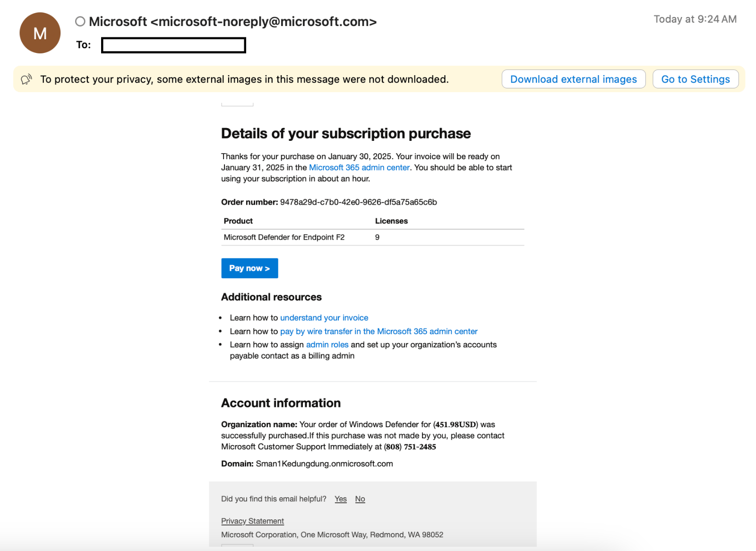Click the Microsoft Corporation address line
This screenshot has height=551, width=756.
point(332,534)
